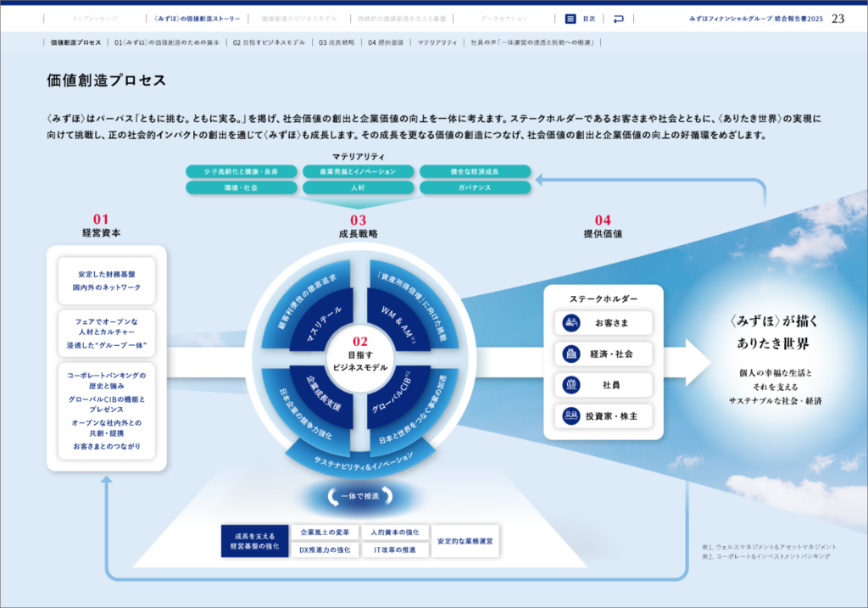
Task: Open 04 提供価値 sub-navigation link
Action: 386,42
